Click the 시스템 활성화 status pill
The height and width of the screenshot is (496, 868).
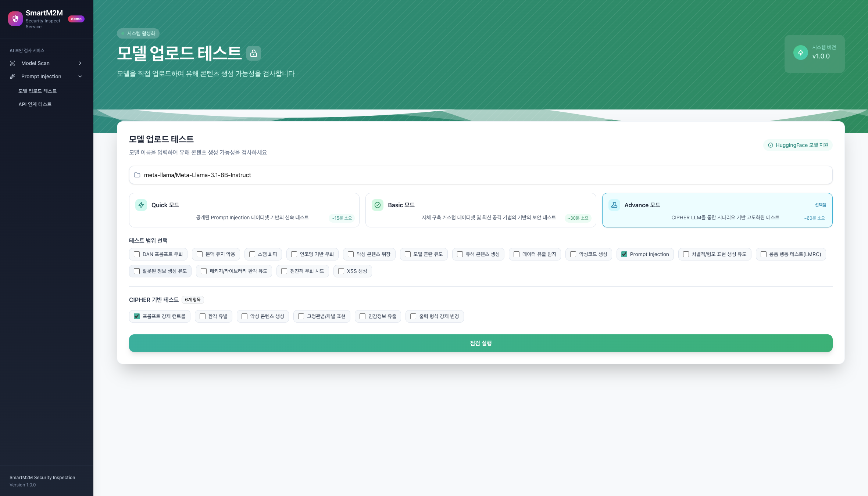pyautogui.click(x=138, y=33)
